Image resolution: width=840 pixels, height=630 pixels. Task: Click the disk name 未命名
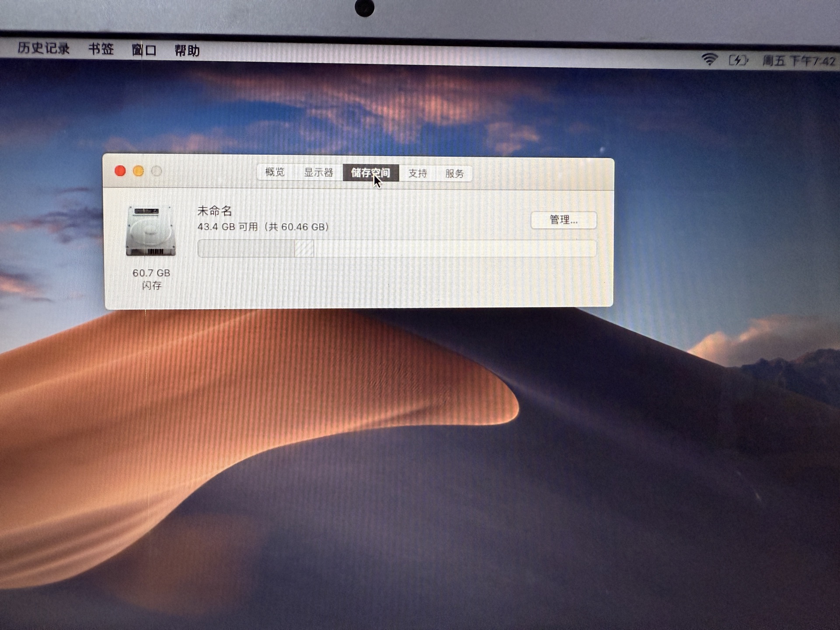point(214,211)
